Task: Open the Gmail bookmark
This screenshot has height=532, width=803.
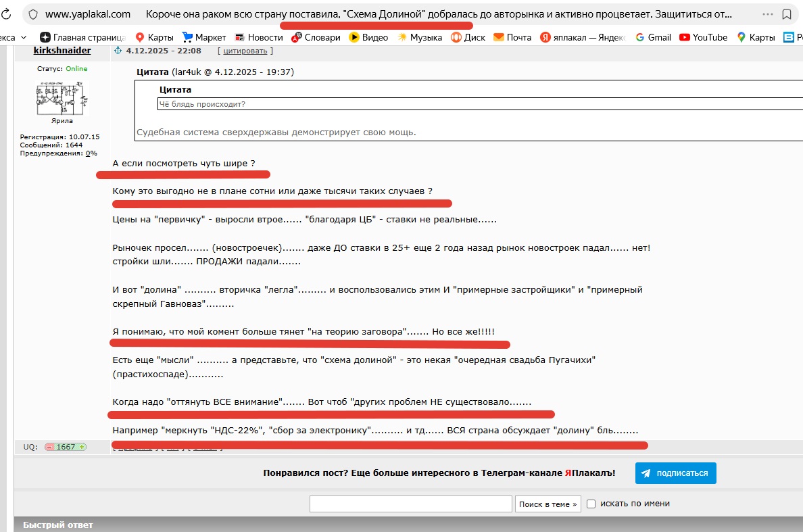Action: [653, 37]
